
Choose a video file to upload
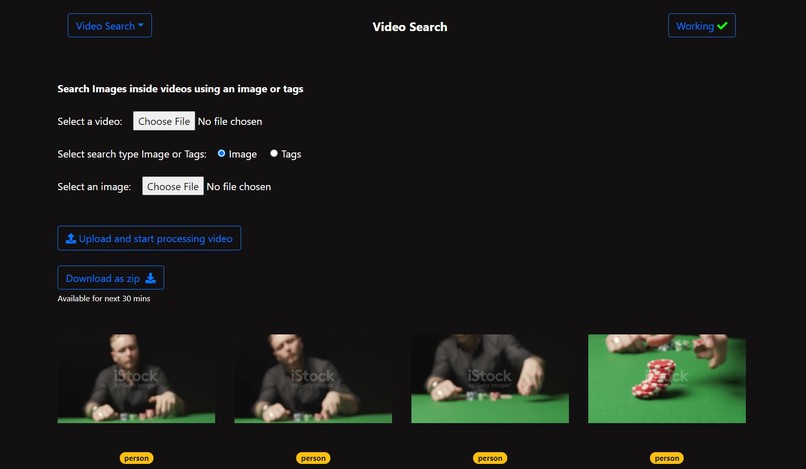point(164,121)
